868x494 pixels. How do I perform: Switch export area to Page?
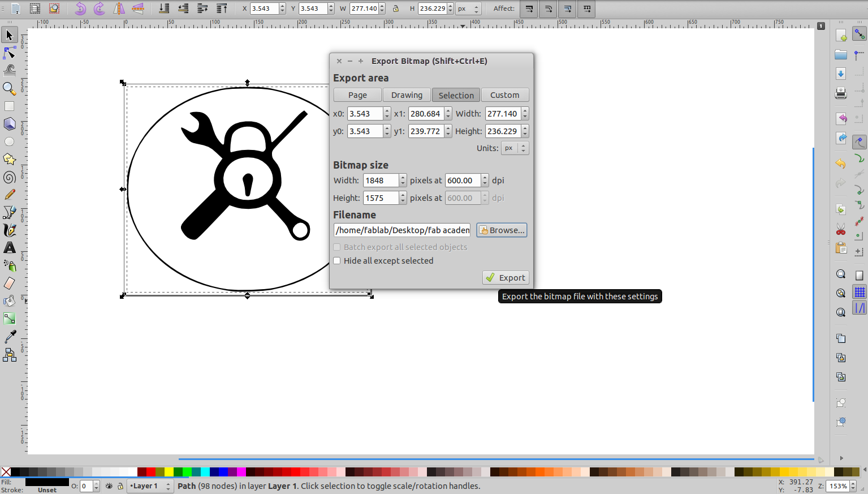pos(357,95)
